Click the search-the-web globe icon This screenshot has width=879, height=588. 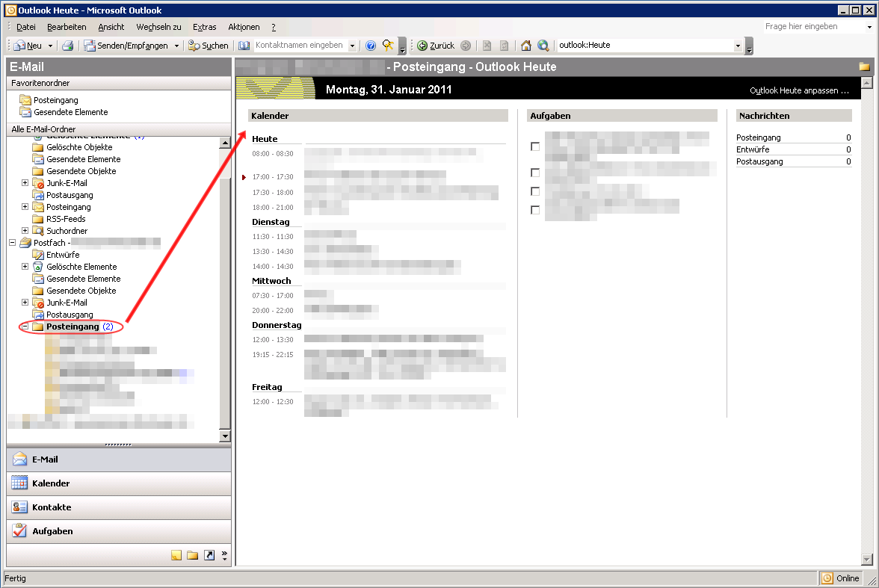tap(543, 46)
